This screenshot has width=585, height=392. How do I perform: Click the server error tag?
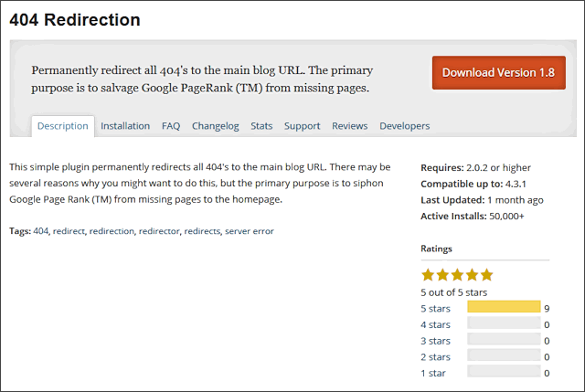pyautogui.click(x=250, y=231)
